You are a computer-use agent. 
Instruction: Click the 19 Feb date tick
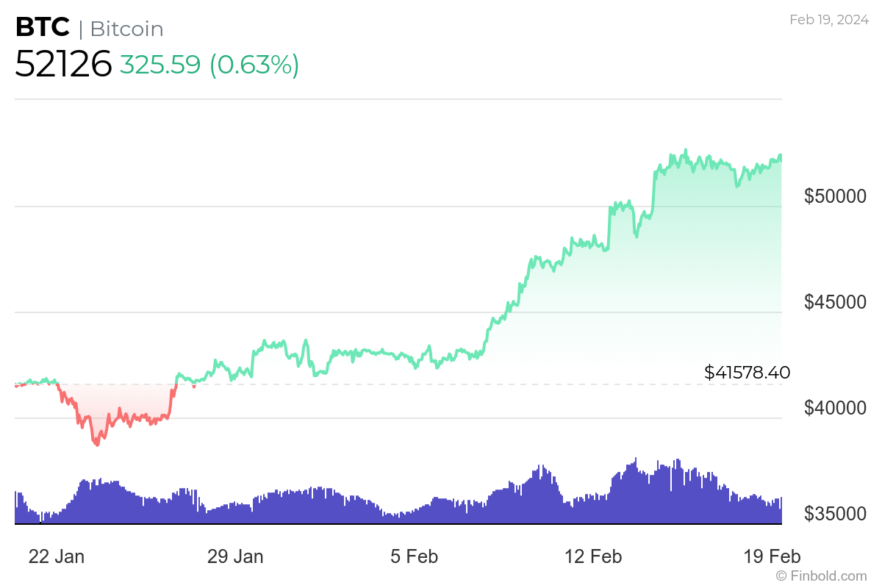(x=771, y=556)
